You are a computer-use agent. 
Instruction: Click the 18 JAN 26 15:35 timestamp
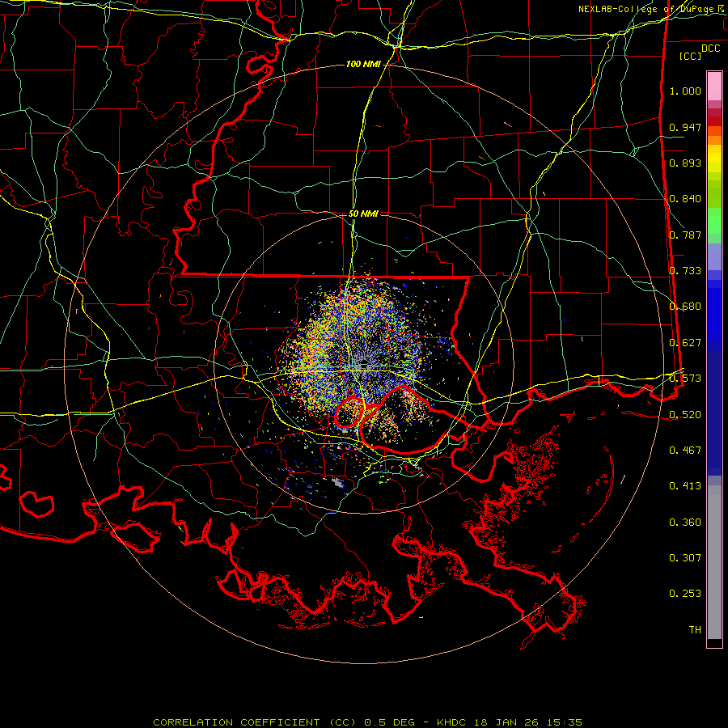pyautogui.click(x=528, y=722)
